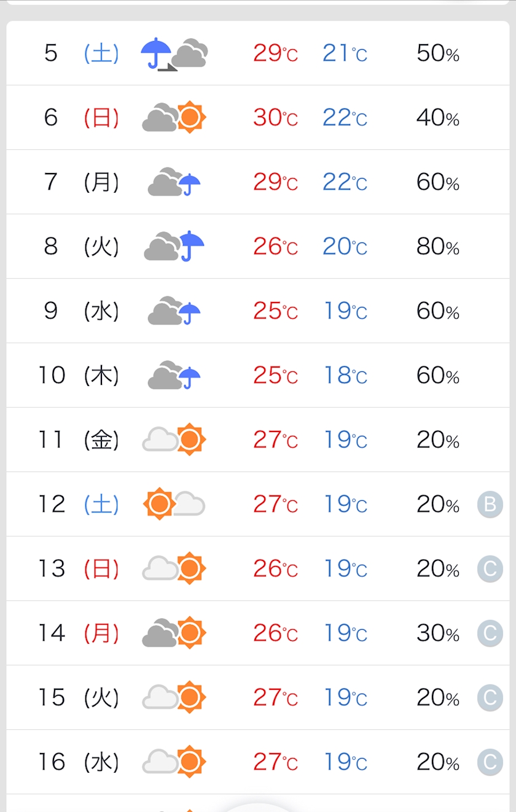Select the 18°C low temperature on day 10

[x=345, y=375]
